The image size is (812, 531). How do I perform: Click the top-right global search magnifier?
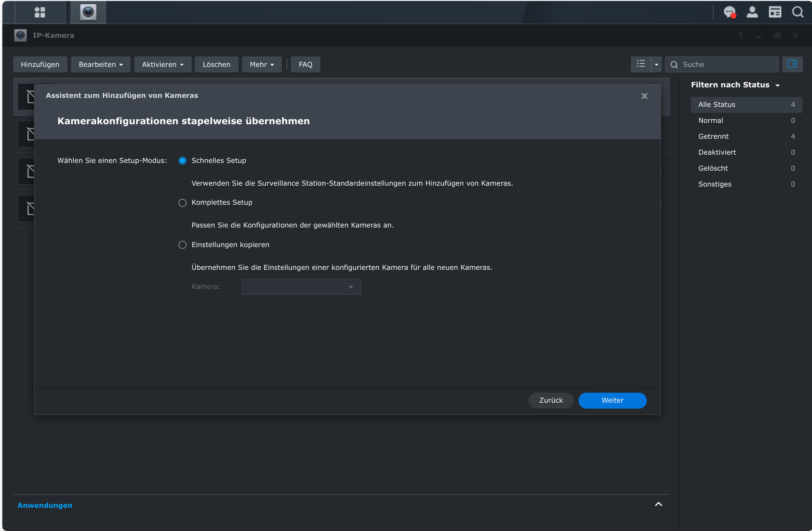(797, 12)
